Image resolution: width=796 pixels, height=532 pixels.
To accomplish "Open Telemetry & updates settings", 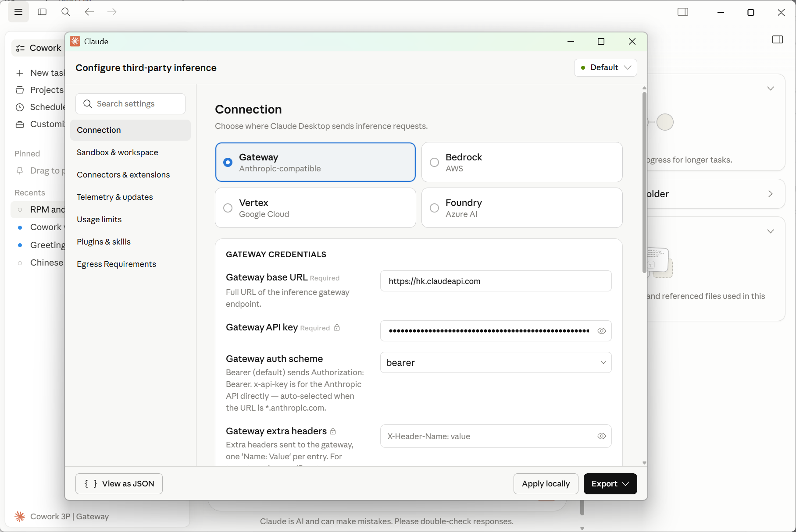I will tap(130, 197).
